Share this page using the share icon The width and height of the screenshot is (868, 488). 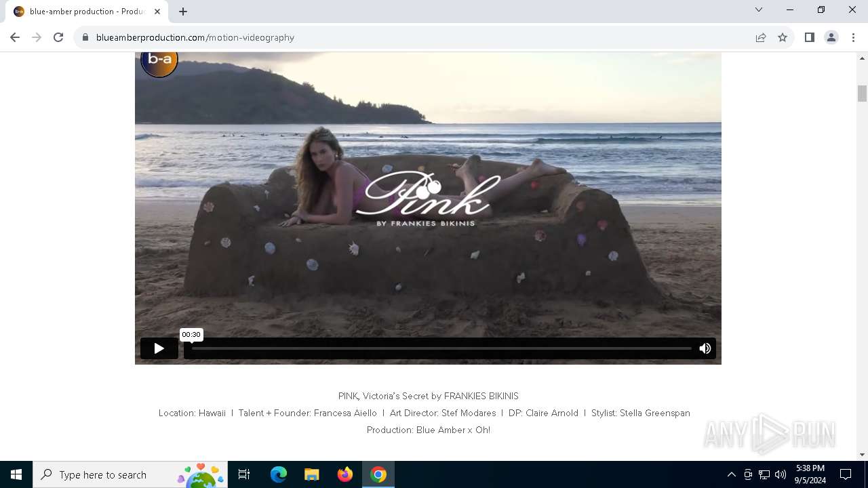pos(761,37)
